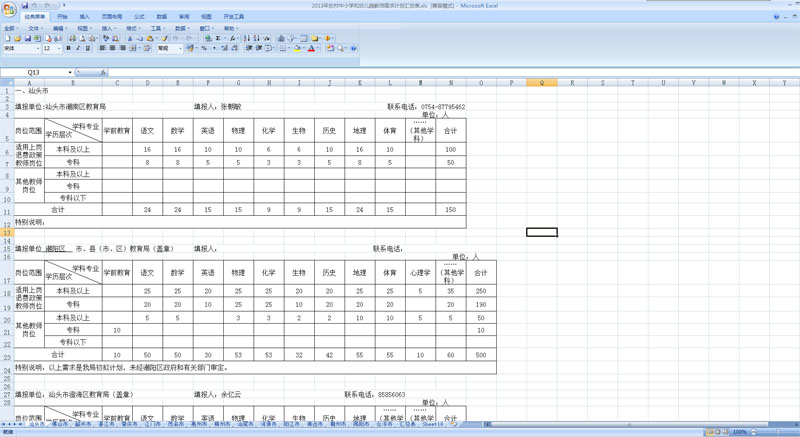The image size is (800, 437).
Task: Click column header Q
Action: [x=542, y=83]
